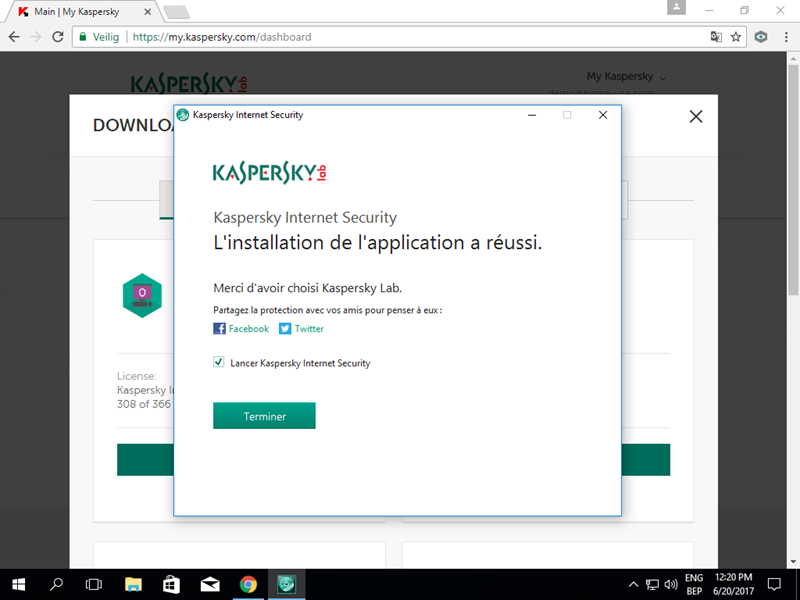Screen dimensions: 800x600
Task: Expand the My Kaspersky account dropdown
Action: [626, 77]
